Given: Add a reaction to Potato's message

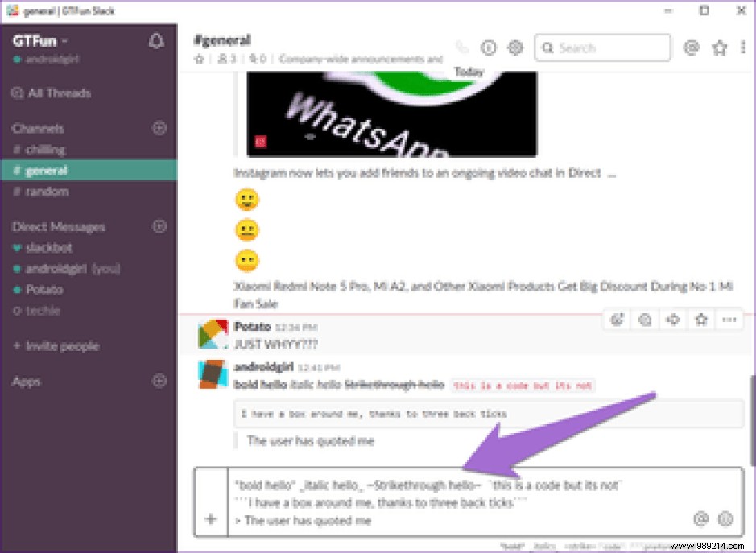Looking at the screenshot, I should (617, 320).
